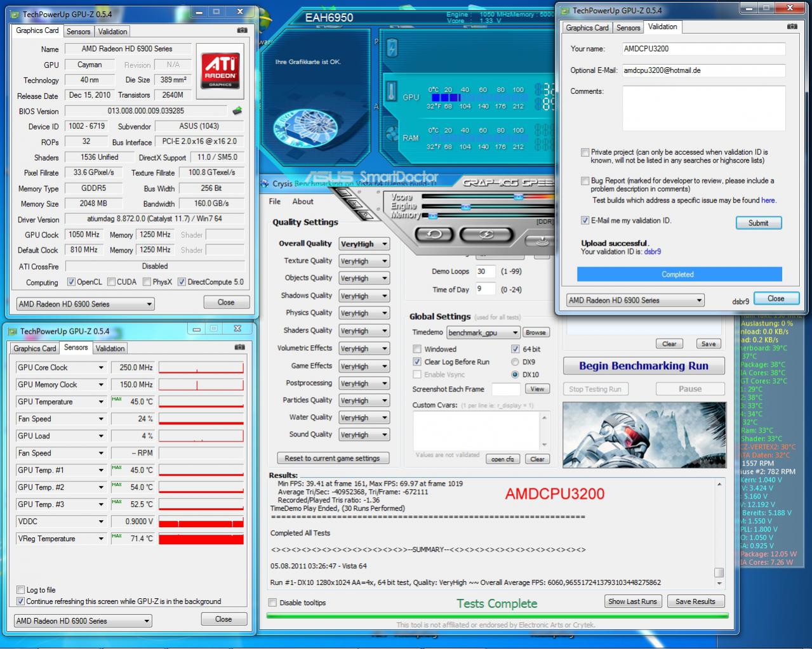Select the DX9 radio button
This screenshot has height=649, width=812.
point(515,362)
